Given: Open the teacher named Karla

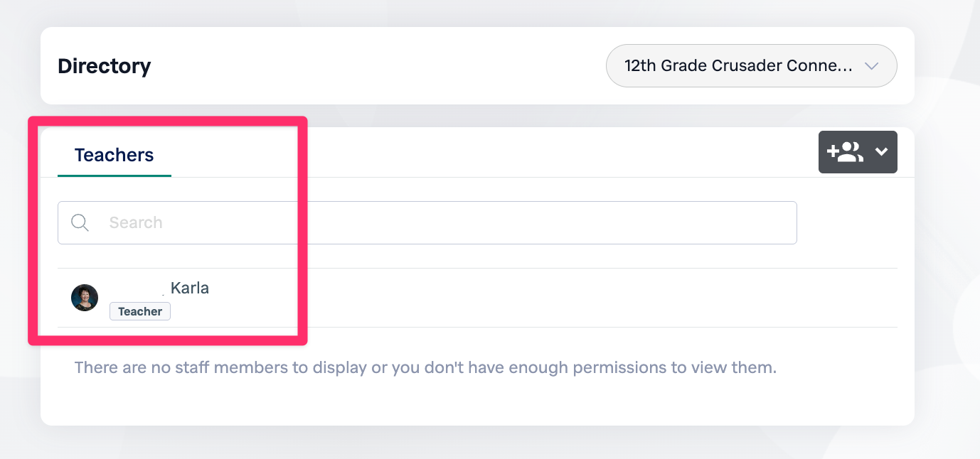Looking at the screenshot, I should point(189,288).
